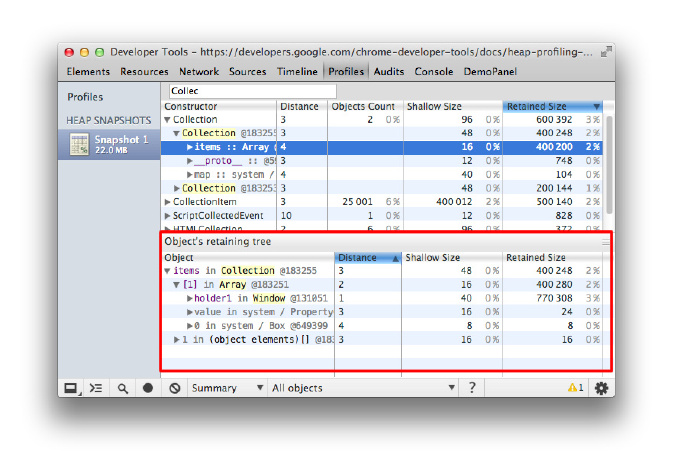This screenshot has width=690, height=463.
Task: Open the Console tab
Action: [433, 71]
